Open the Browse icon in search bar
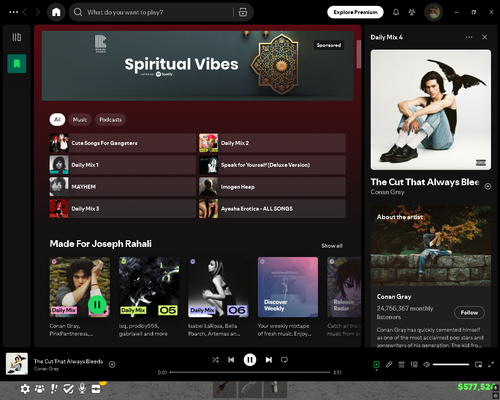This screenshot has width=500, height=400. coord(243,12)
